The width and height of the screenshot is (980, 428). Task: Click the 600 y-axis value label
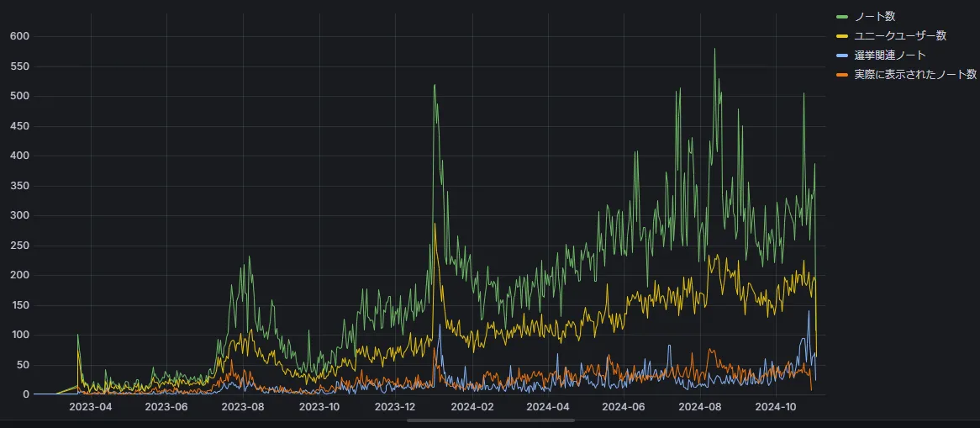[x=18, y=36]
